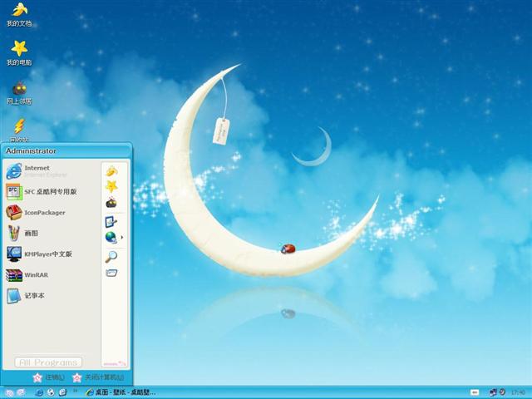Open globe network connections icon in start menu
Screen dimensions: 532x399
(111, 238)
